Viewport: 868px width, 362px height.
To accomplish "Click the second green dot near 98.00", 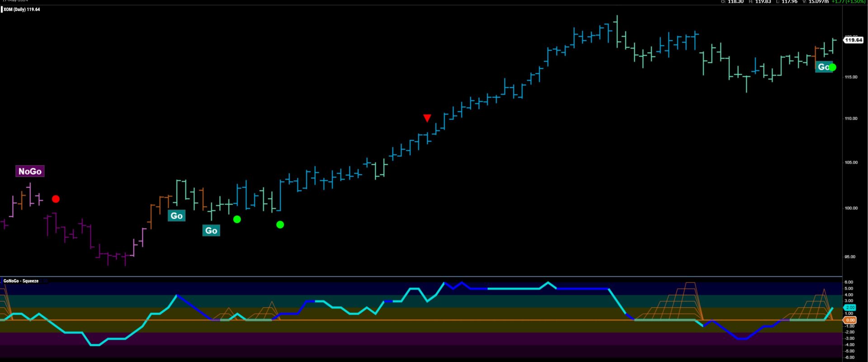I will coord(280,224).
